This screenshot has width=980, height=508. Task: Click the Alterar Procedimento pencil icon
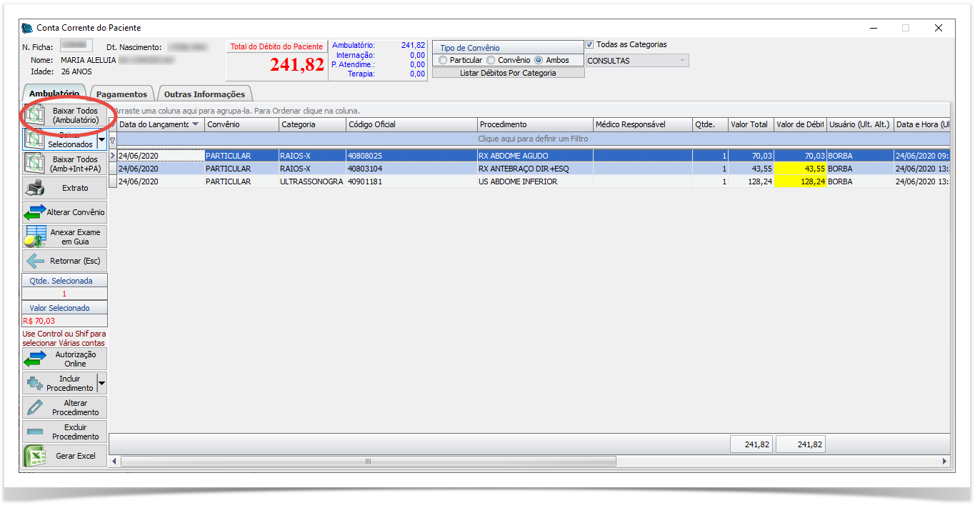(34, 407)
